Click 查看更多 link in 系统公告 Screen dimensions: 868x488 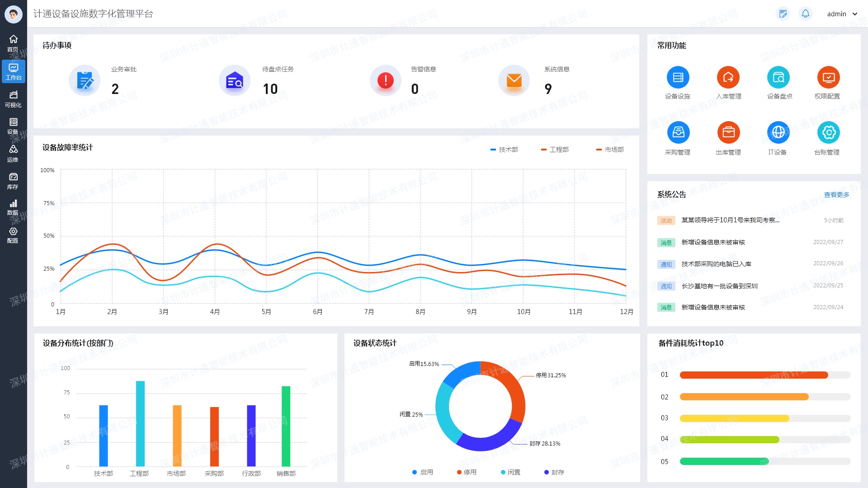coord(836,195)
